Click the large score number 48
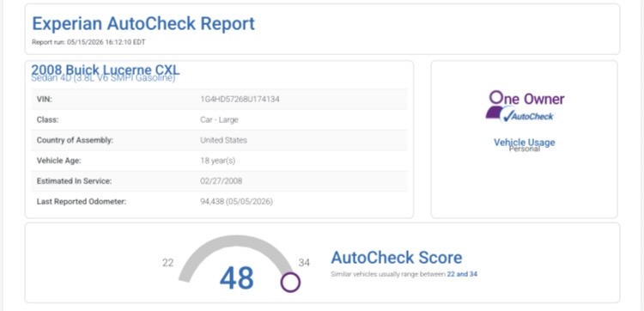Screen dimensions: 644x311 237,278
